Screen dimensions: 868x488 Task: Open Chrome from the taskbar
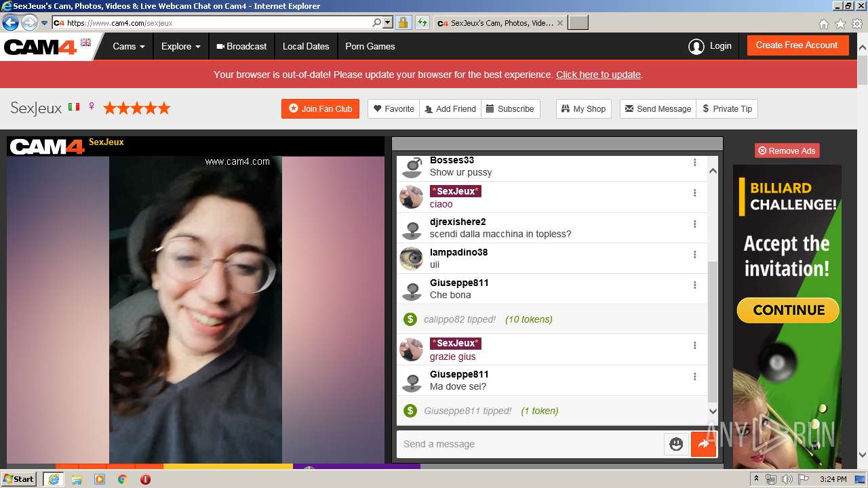coord(123,479)
